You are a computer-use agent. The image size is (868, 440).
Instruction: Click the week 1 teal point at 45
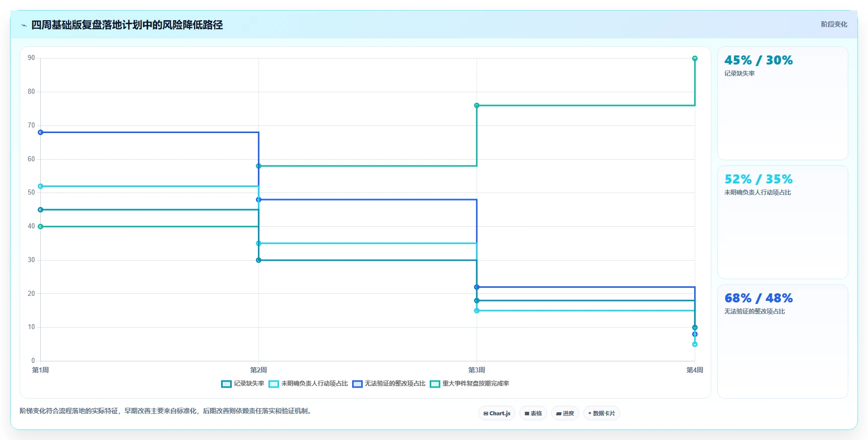click(41, 210)
